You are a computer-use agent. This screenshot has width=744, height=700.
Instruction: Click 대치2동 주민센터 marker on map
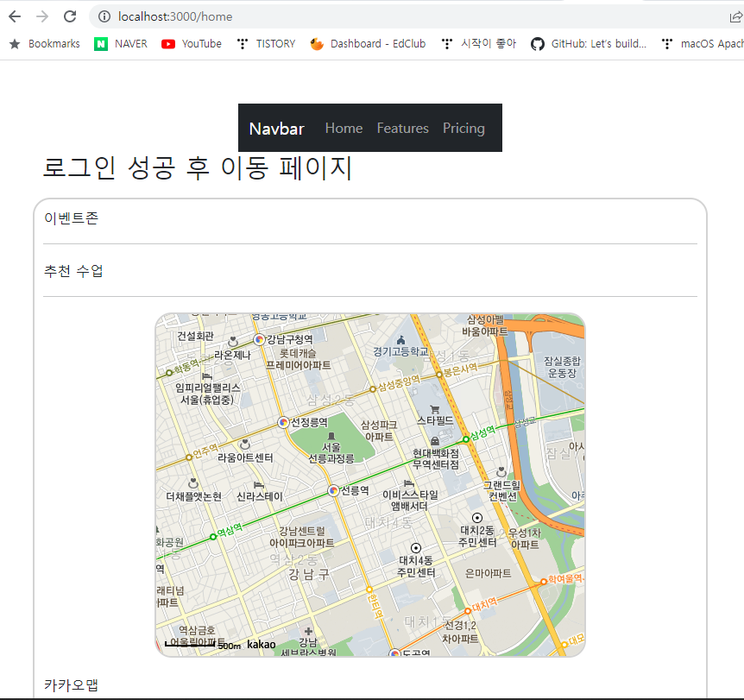pos(477,518)
